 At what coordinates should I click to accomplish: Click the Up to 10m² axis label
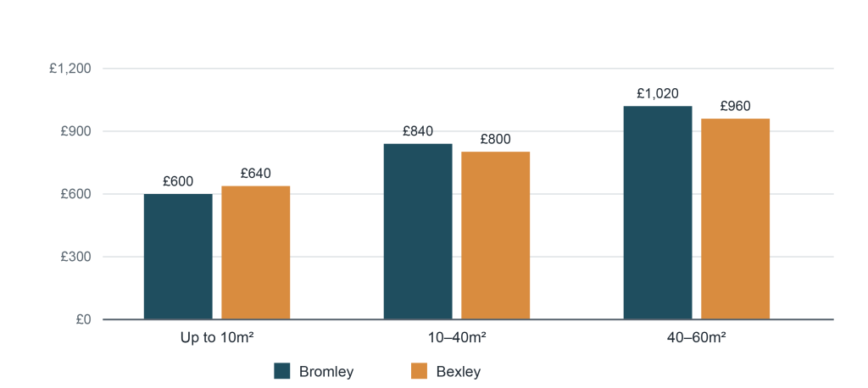[x=217, y=338]
